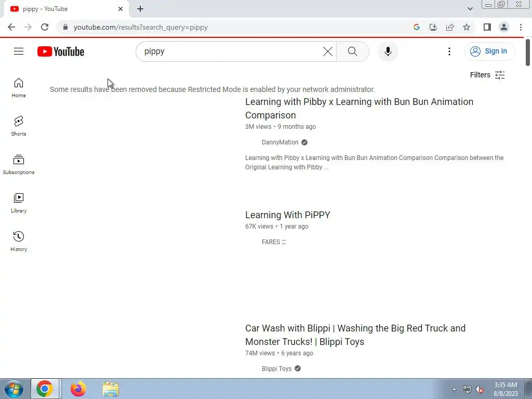Image resolution: width=532 pixels, height=399 pixels.
Task: Expand the tab search chevron
Action: coord(470,9)
